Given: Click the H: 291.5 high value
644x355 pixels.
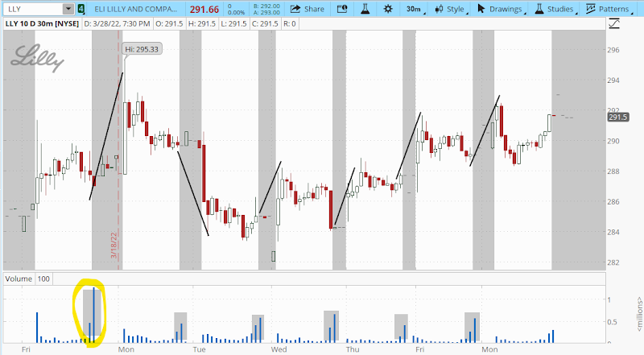Looking at the screenshot, I should point(202,24).
